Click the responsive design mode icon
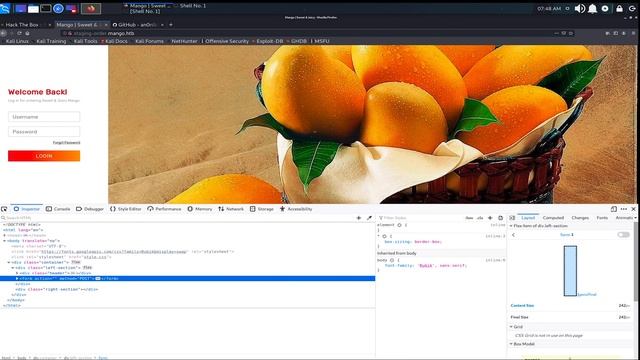The image size is (640, 360). coord(613,209)
